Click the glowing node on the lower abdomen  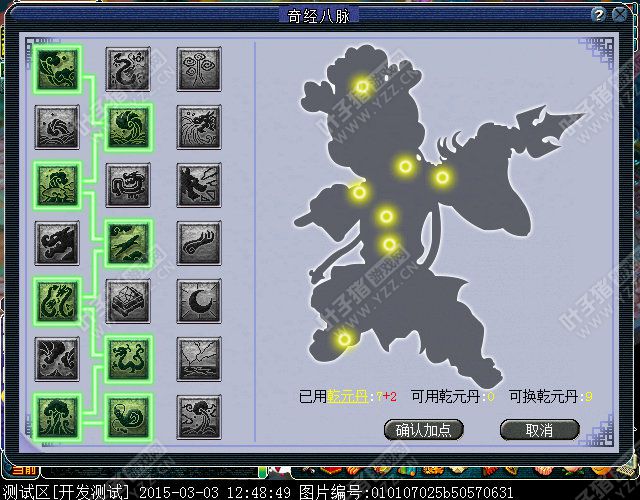[389, 244]
